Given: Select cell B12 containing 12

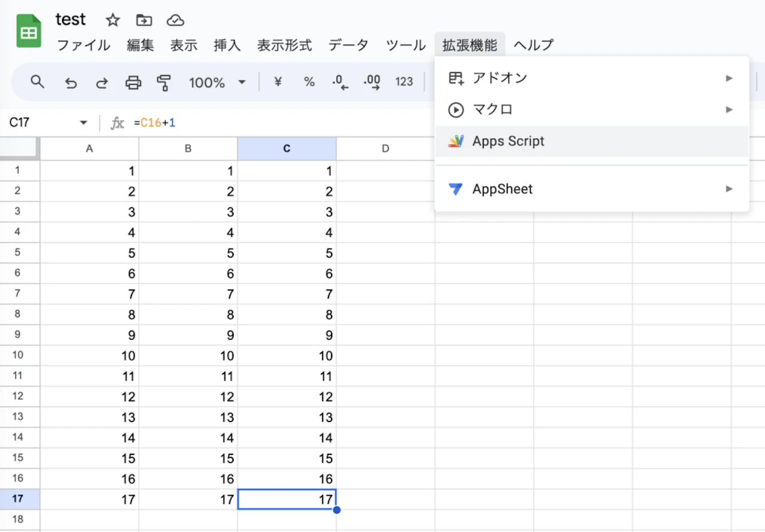Looking at the screenshot, I should click(188, 397).
